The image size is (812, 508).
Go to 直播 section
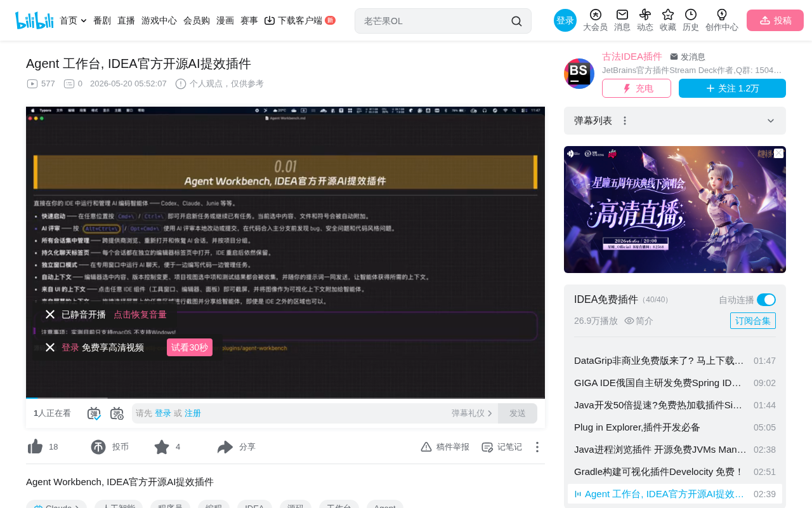pyautogui.click(x=126, y=20)
